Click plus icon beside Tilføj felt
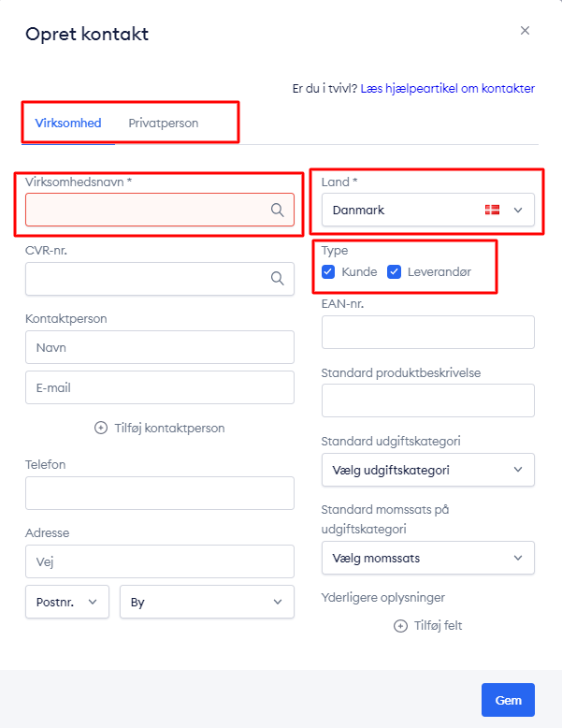Image resolution: width=562 pixels, height=728 pixels. [x=400, y=626]
